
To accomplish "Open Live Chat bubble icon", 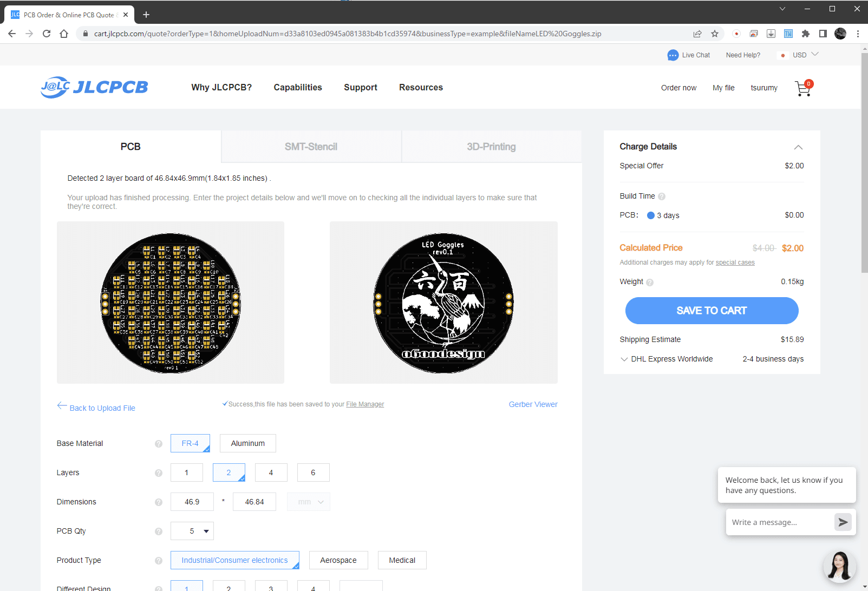I will 673,55.
